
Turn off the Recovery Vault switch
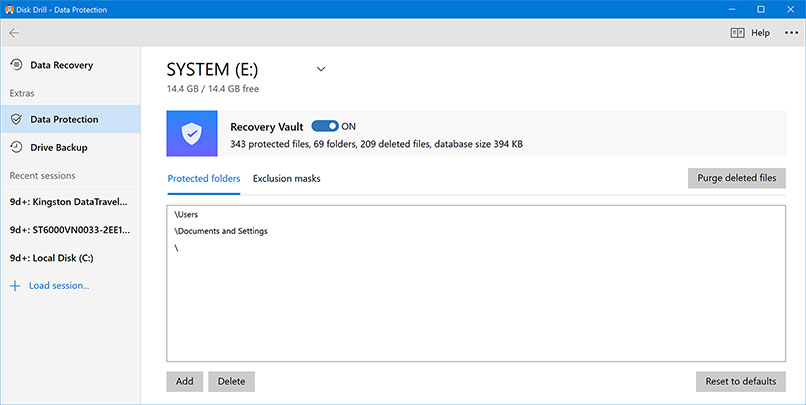click(x=325, y=126)
